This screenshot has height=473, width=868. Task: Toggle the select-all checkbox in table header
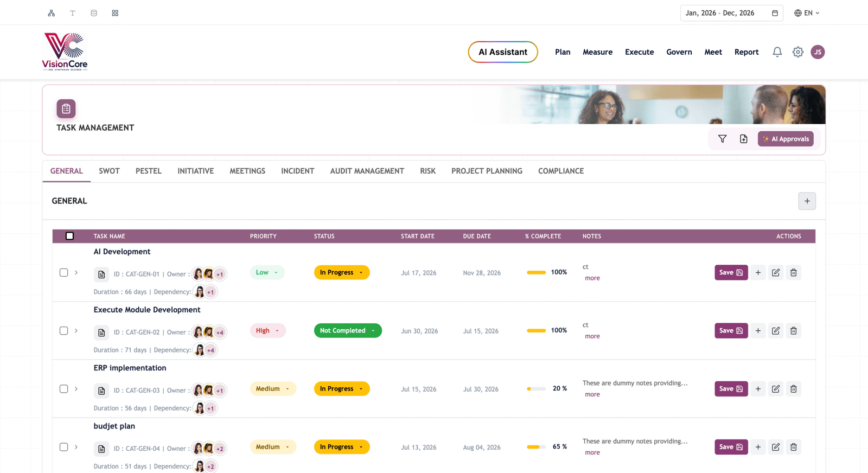point(69,236)
